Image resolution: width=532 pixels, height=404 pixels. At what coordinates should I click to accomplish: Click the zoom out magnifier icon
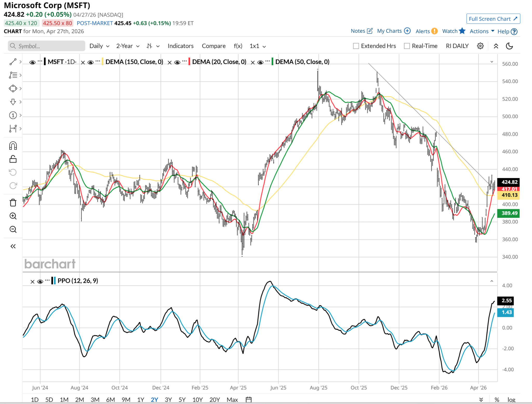click(x=13, y=230)
